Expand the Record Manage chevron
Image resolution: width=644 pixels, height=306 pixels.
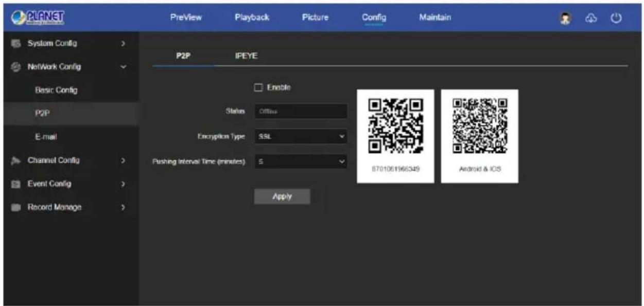pos(123,208)
